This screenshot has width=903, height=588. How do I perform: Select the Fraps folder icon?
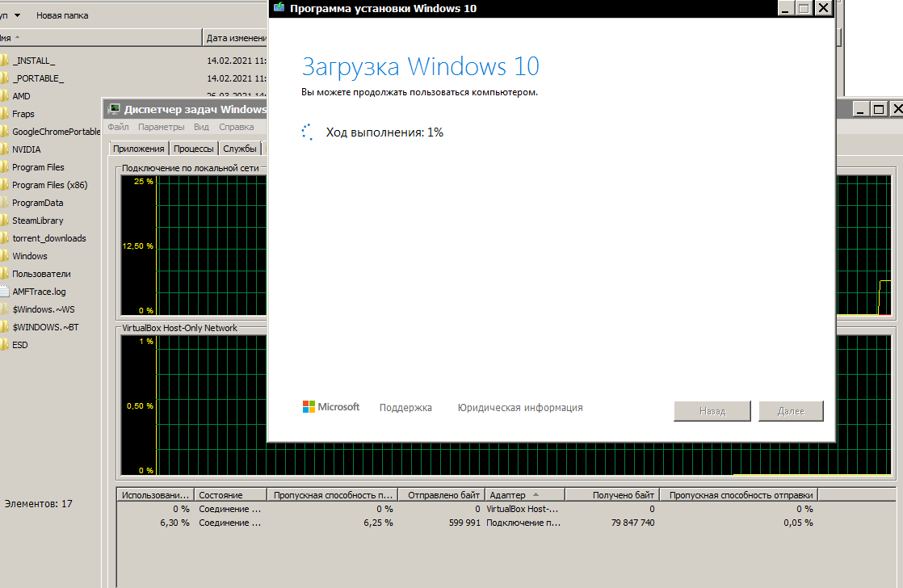pos(4,114)
